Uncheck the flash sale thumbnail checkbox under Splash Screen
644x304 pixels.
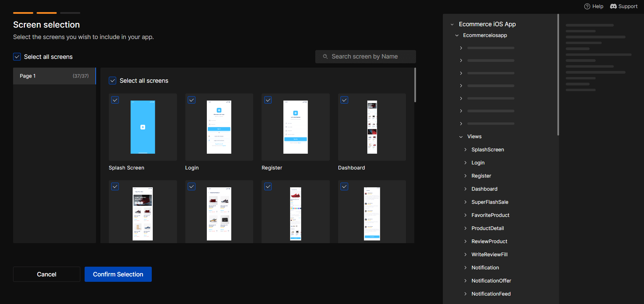pyautogui.click(x=115, y=186)
